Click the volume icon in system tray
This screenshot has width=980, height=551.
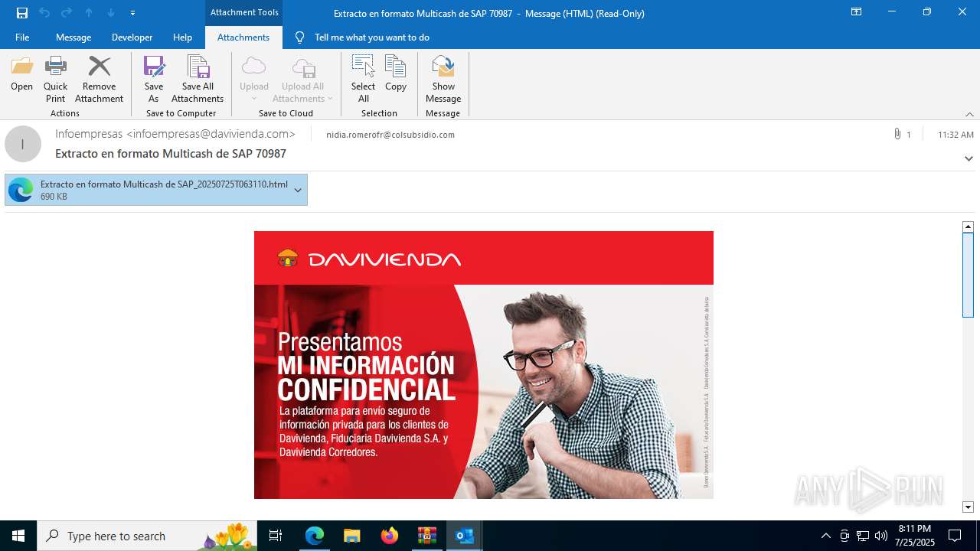[881, 536]
